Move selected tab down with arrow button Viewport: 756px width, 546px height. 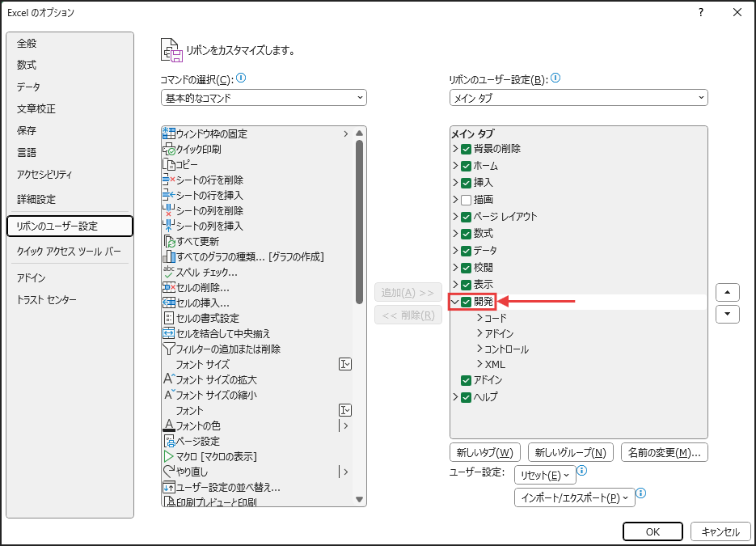[x=728, y=314]
